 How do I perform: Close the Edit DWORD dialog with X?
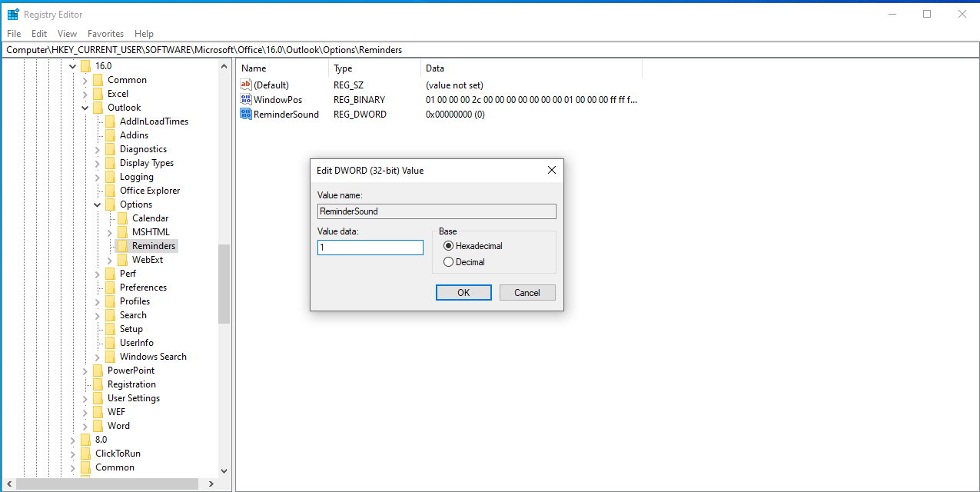point(551,171)
